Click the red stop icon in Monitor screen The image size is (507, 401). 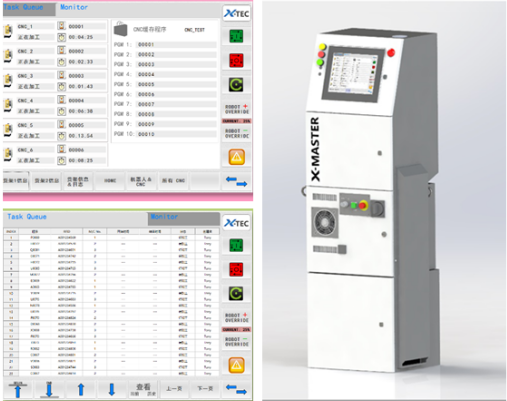coord(236,60)
